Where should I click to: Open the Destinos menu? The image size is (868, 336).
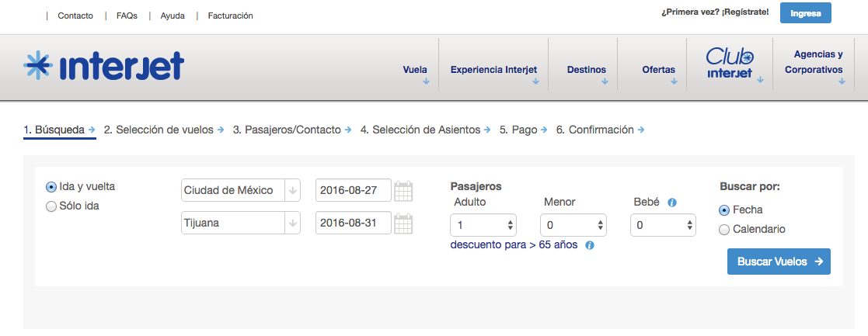(586, 70)
